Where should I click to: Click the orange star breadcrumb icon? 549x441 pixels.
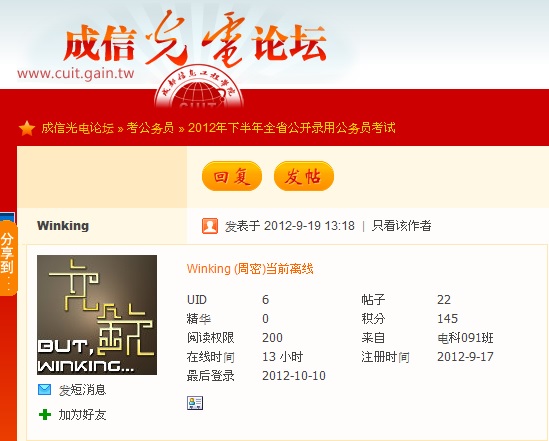coord(27,128)
